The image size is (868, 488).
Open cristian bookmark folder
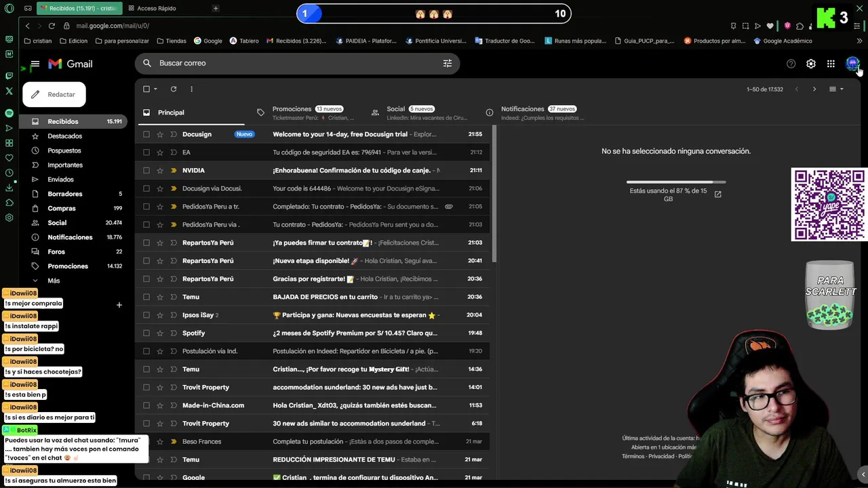point(37,41)
